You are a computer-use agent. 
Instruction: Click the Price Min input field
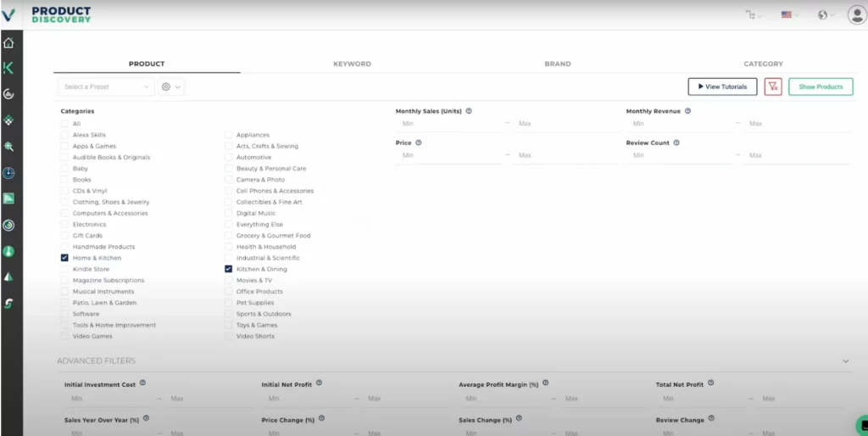click(450, 156)
